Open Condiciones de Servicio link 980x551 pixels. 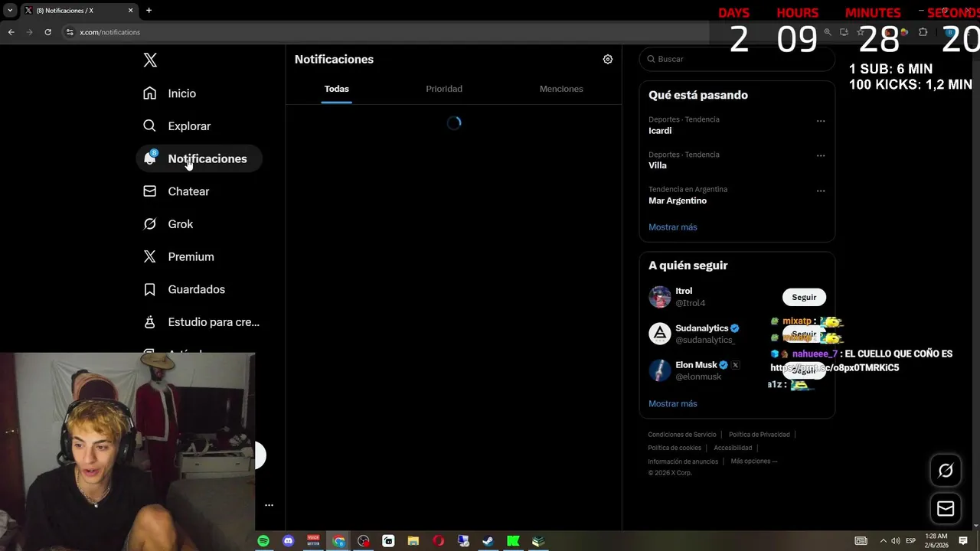(x=682, y=435)
